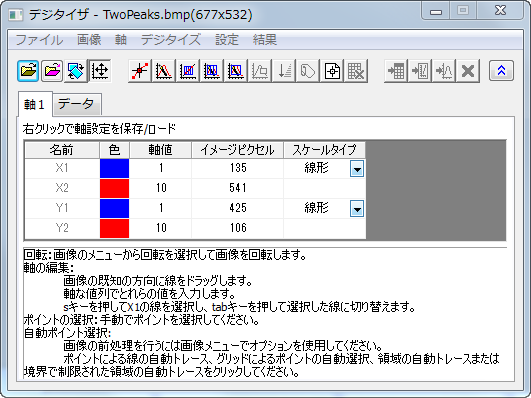The height and width of the screenshot is (398, 531).
Task: Click the 線形 scale text in X1 row
Action: point(316,168)
